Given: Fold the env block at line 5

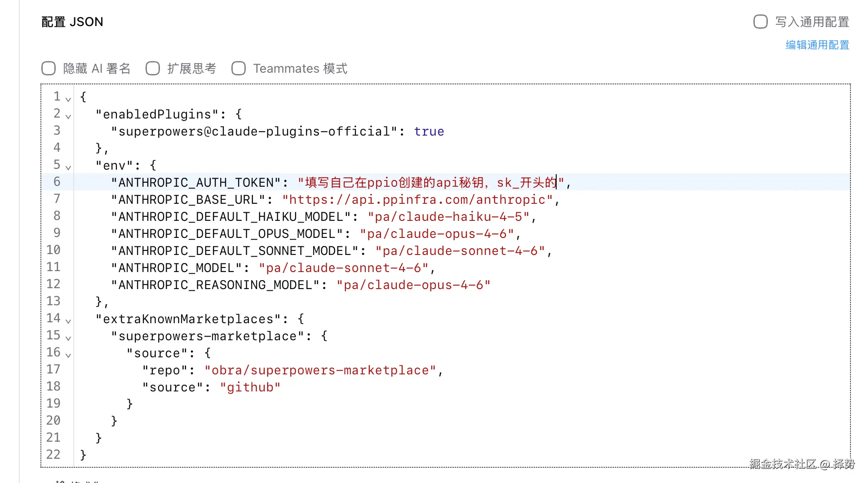Looking at the screenshot, I should [68, 167].
